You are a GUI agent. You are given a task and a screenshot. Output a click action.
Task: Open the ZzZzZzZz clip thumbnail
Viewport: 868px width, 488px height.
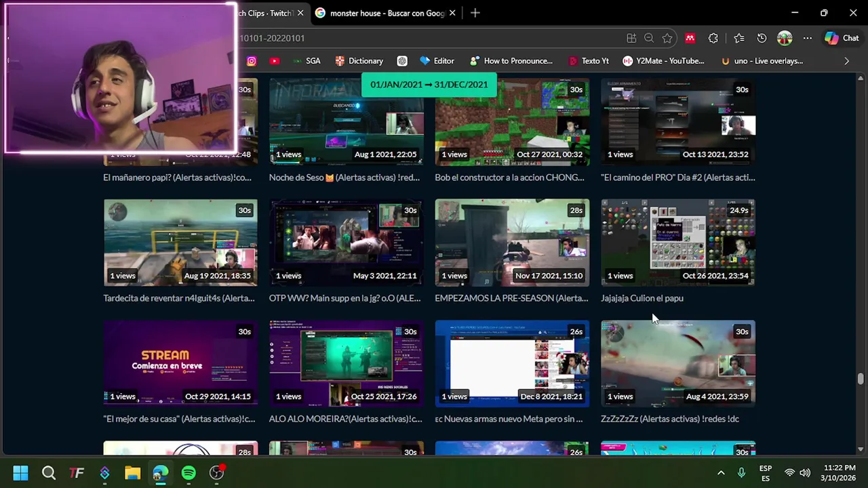pyautogui.click(x=678, y=364)
